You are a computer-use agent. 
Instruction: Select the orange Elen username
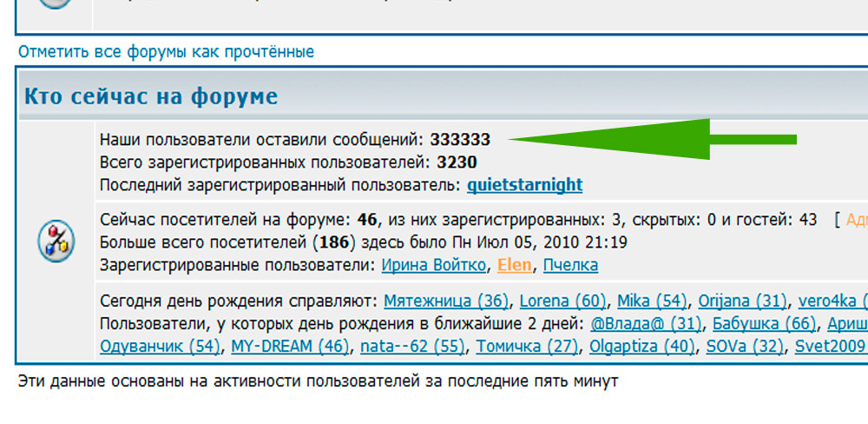[x=515, y=265]
